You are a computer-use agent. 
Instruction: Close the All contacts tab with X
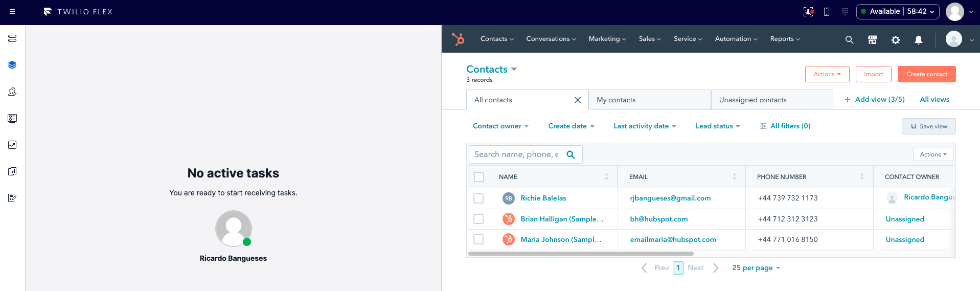coord(578,100)
